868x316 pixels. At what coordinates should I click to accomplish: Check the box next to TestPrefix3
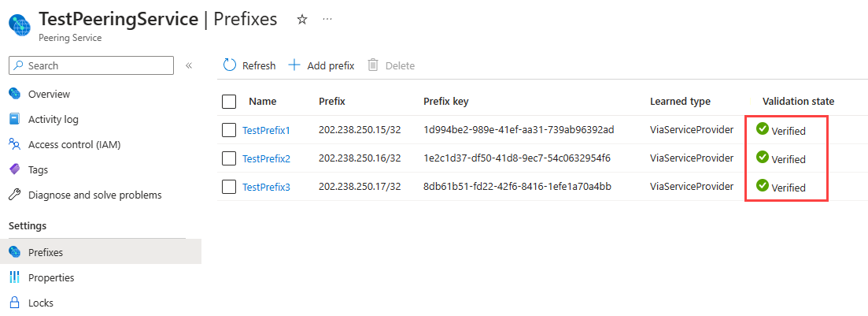pyautogui.click(x=229, y=187)
